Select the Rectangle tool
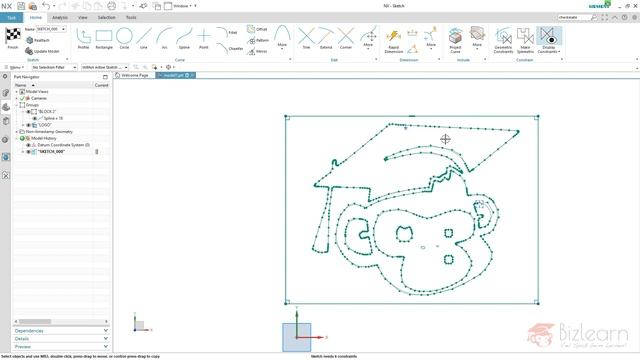The width and height of the screenshot is (640, 360). [104, 39]
